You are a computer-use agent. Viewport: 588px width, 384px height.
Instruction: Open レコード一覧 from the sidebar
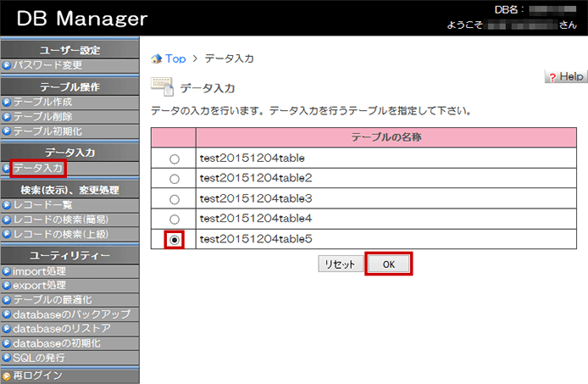coord(42,205)
